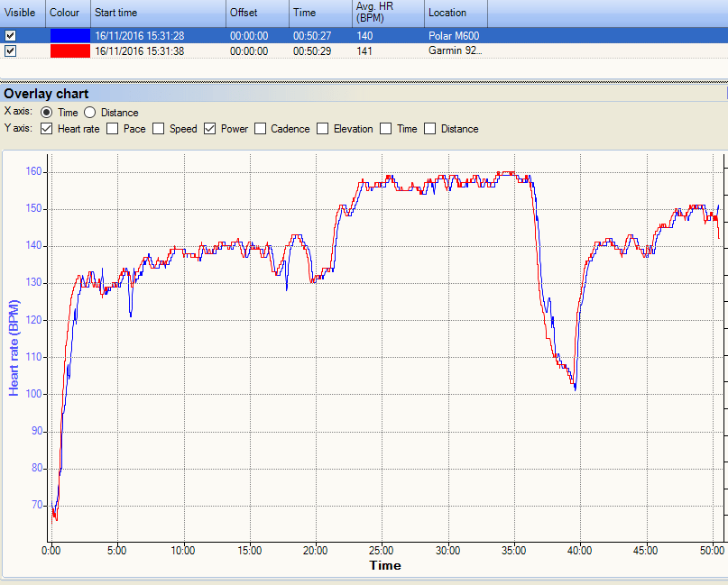Toggle Power Y axis checkbox
The height and width of the screenshot is (585, 728).
tap(210, 129)
